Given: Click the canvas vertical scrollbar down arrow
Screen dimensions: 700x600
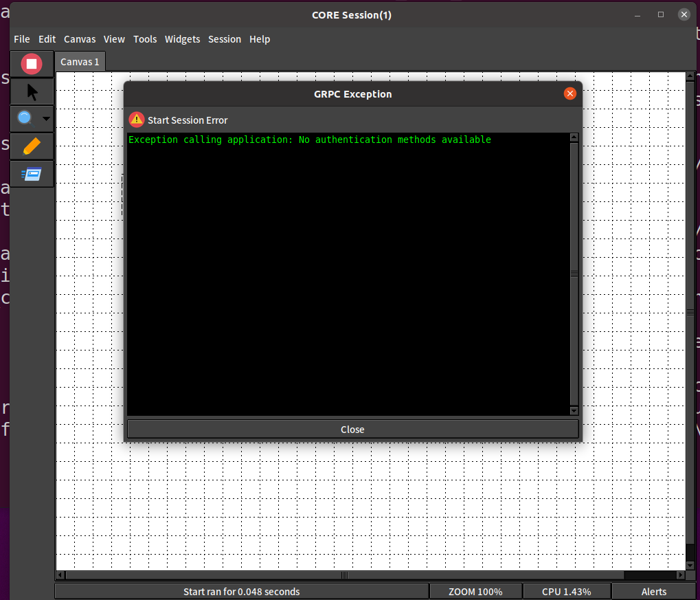Looking at the screenshot, I should pos(690,566).
